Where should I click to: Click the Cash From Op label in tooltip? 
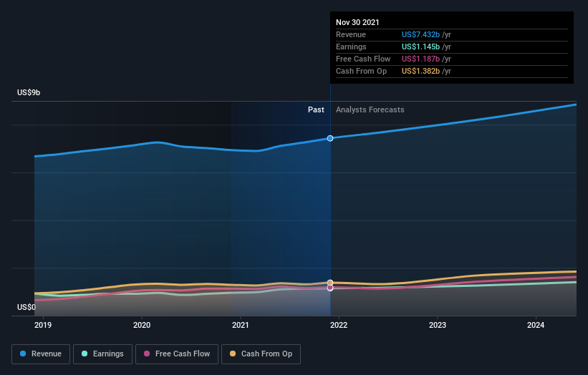[361, 71]
